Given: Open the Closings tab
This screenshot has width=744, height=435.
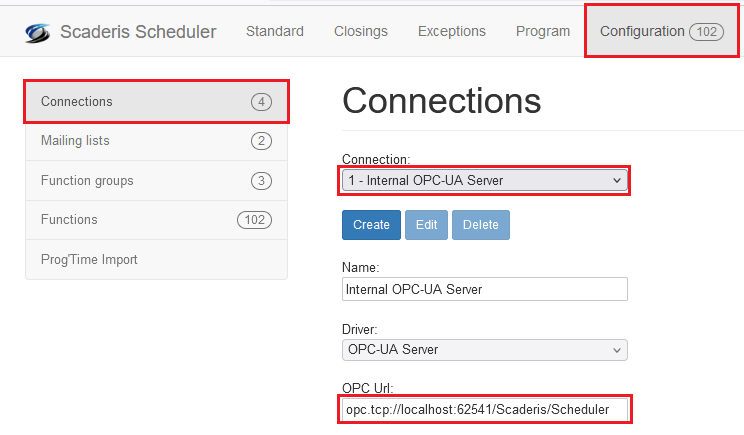Looking at the screenshot, I should pos(360,31).
